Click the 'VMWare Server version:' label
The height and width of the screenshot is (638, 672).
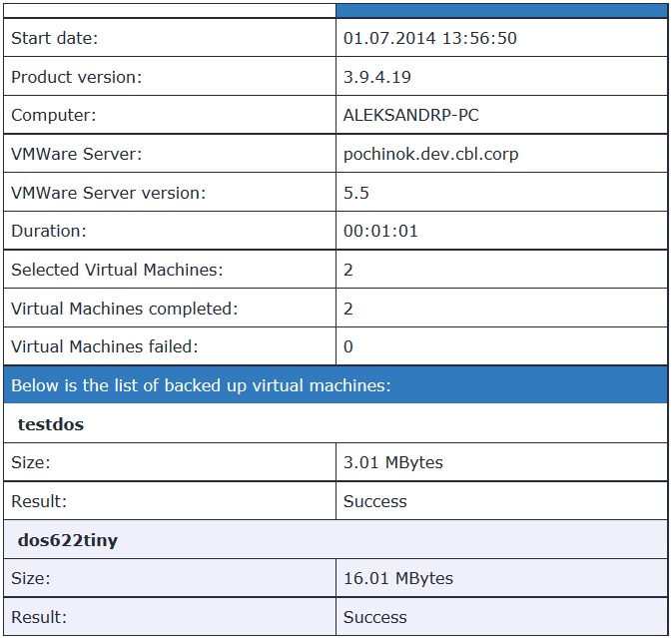108,193
